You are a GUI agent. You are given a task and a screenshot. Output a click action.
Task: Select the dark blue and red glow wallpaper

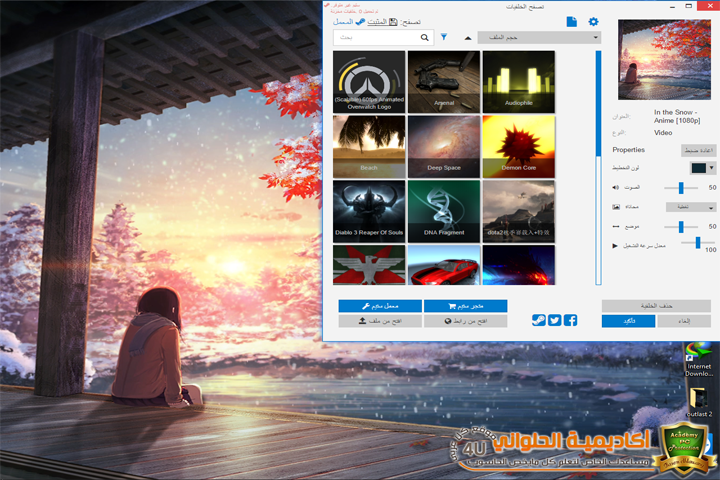[519, 265]
